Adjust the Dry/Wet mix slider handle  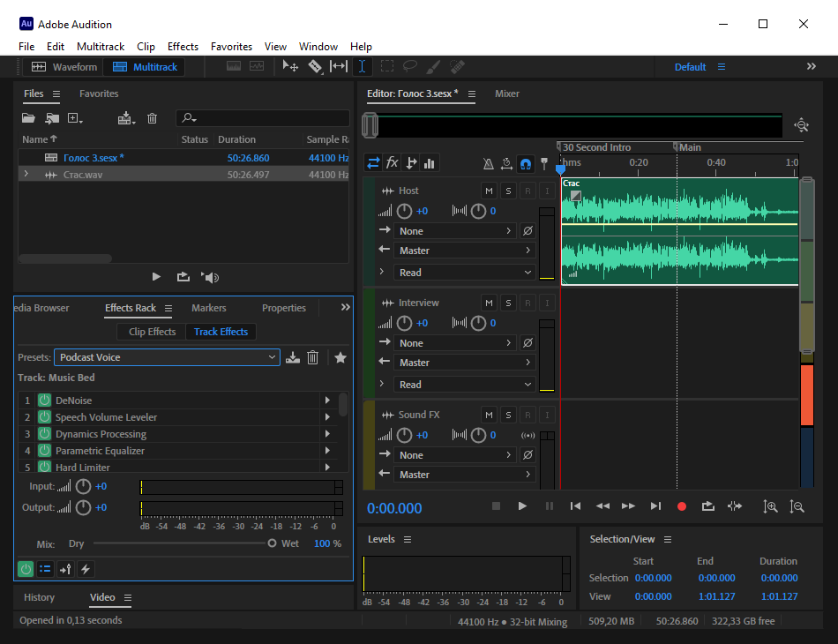(x=272, y=543)
